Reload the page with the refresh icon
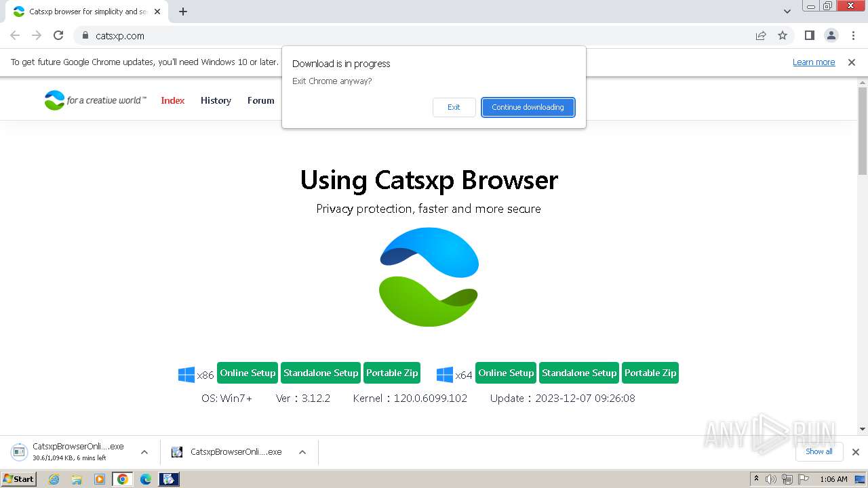This screenshot has height=488, width=868. [x=58, y=35]
